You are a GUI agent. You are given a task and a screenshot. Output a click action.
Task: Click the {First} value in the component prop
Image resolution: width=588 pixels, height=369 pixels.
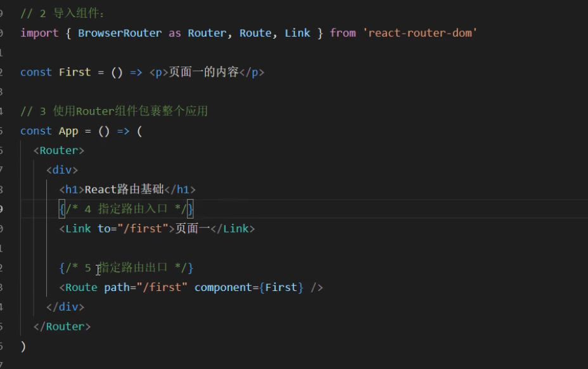click(281, 287)
